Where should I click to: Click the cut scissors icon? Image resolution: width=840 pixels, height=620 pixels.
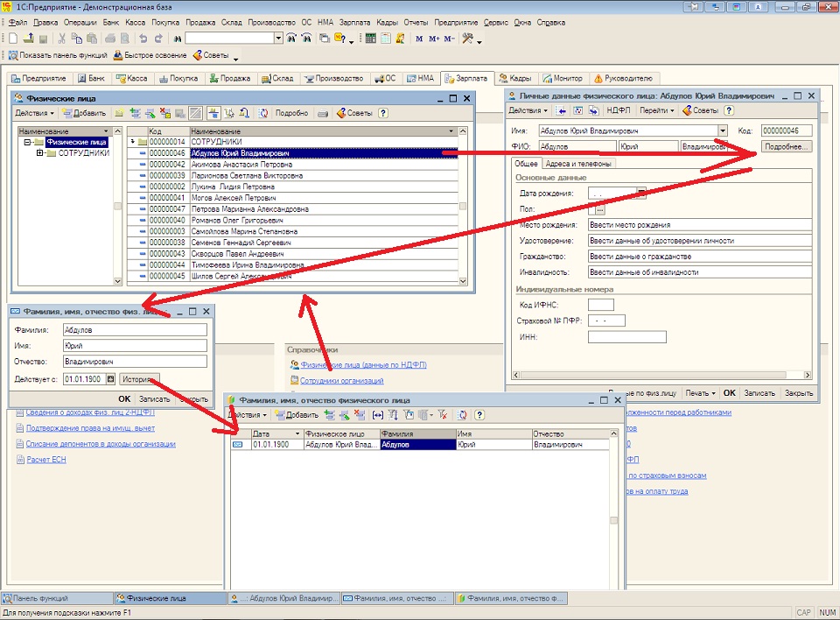[61, 38]
